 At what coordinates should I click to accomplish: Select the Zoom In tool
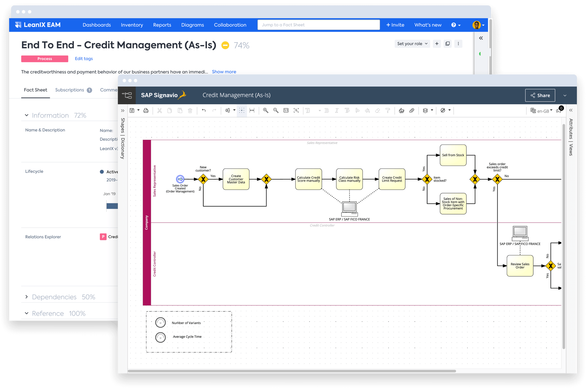[x=265, y=110]
